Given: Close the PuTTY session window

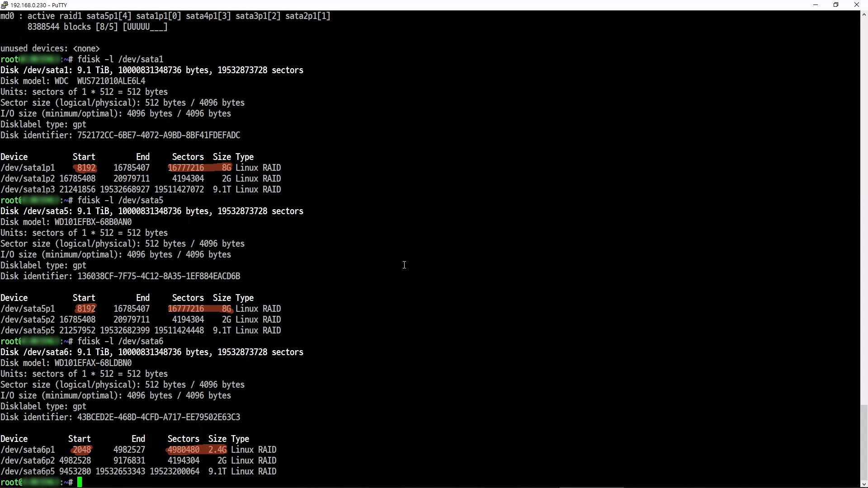Looking at the screenshot, I should point(856,5).
